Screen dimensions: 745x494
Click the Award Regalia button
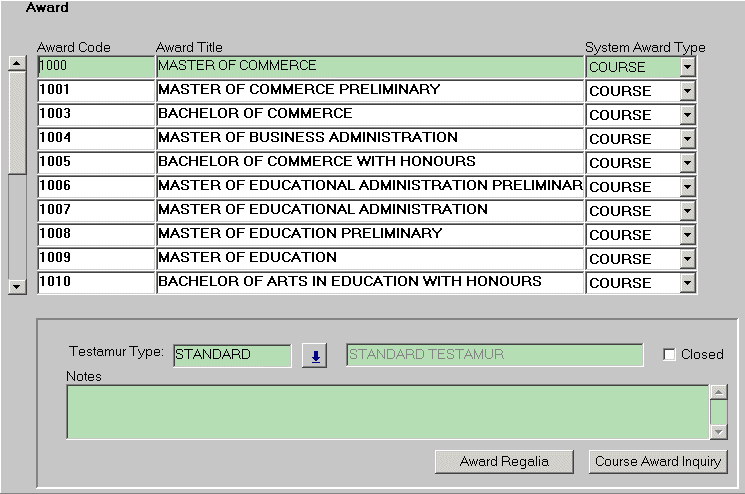coord(505,461)
